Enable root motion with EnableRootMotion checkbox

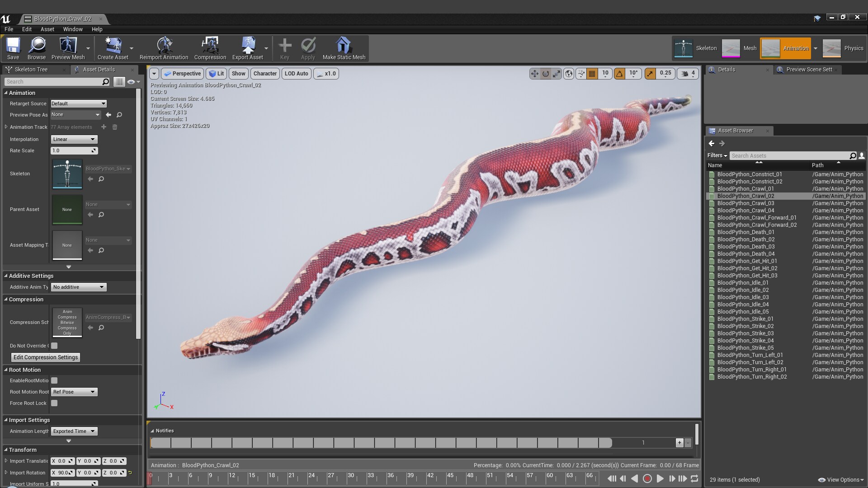pos(54,380)
